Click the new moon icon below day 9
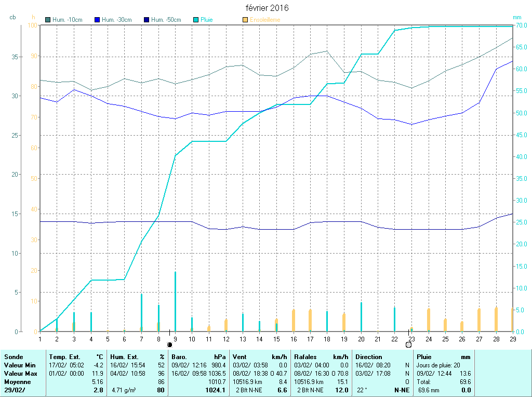 (169, 345)
